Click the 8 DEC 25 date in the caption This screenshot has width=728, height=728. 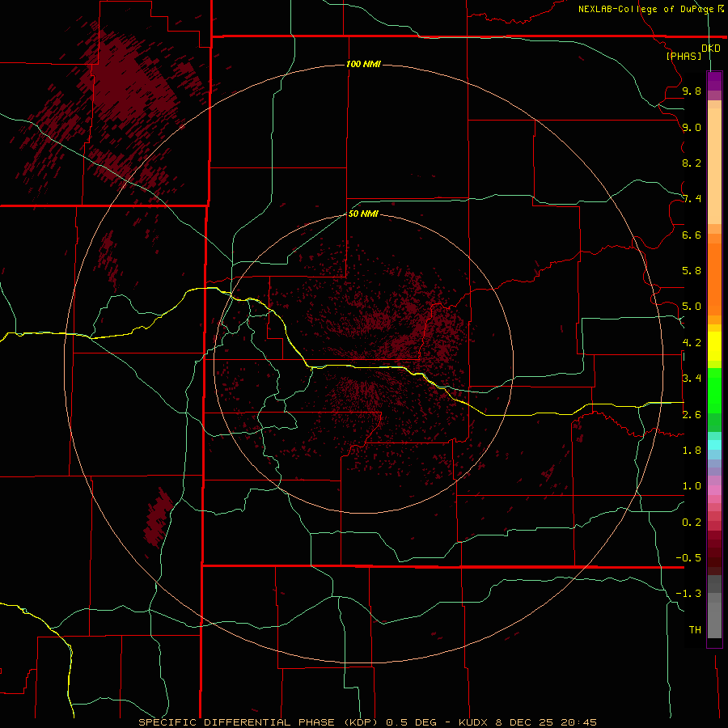tap(525, 722)
